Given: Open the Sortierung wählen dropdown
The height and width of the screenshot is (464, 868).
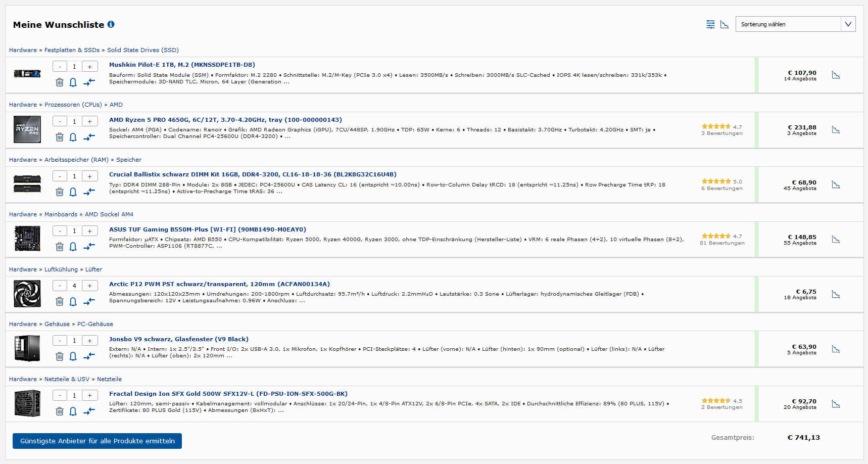Looking at the screenshot, I should tap(795, 24).
